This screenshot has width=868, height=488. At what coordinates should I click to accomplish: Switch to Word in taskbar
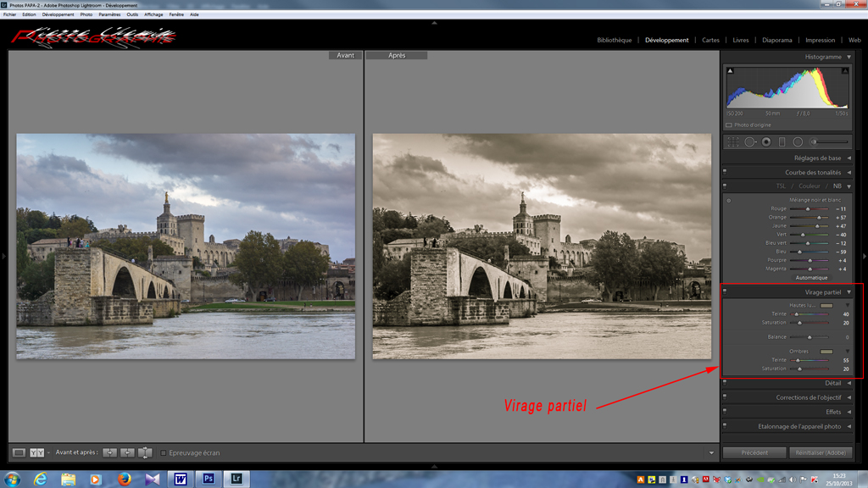click(x=181, y=480)
